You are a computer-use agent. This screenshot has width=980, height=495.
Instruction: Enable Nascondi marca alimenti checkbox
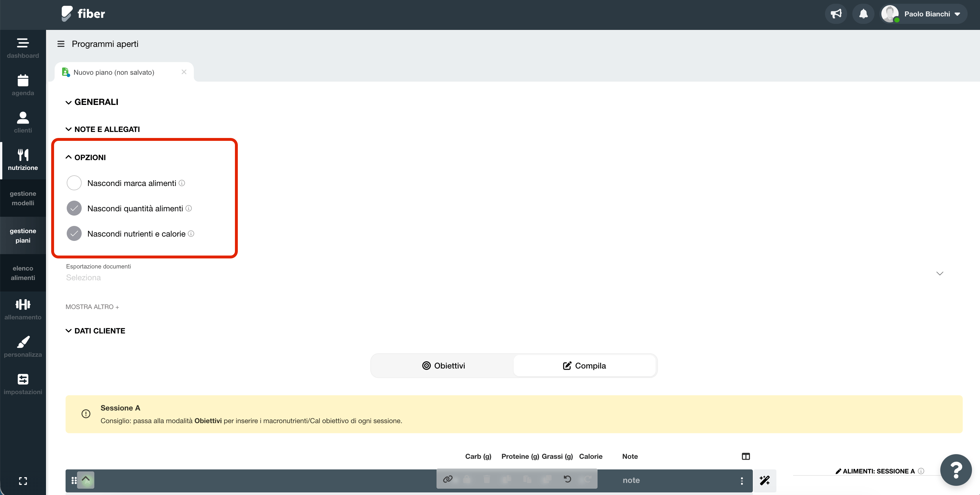tap(74, 183)
